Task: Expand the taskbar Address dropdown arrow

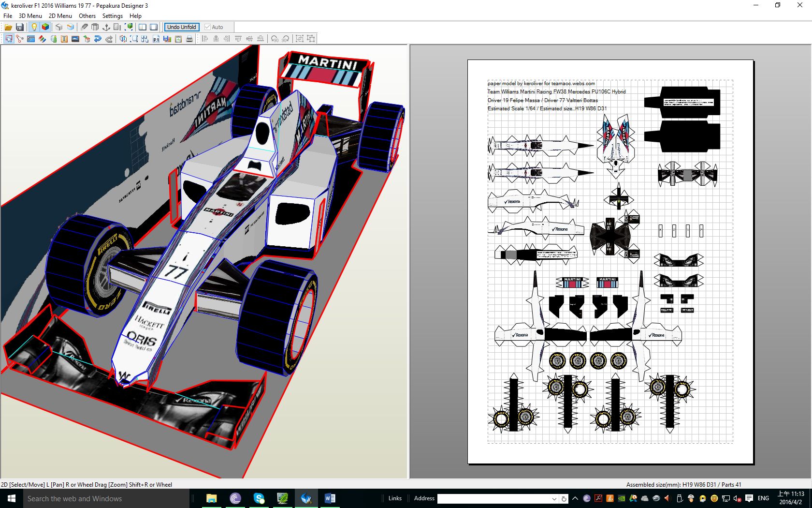Action: click(x=554, y=498)
